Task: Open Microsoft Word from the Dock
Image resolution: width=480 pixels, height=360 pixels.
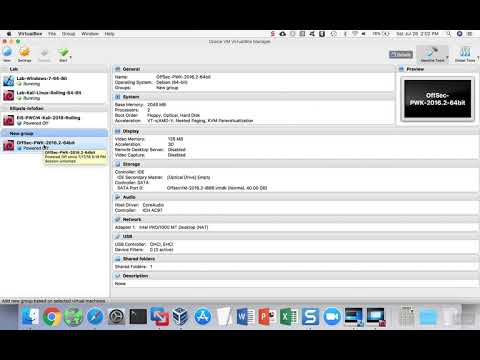Action: [x=246, y=316]
